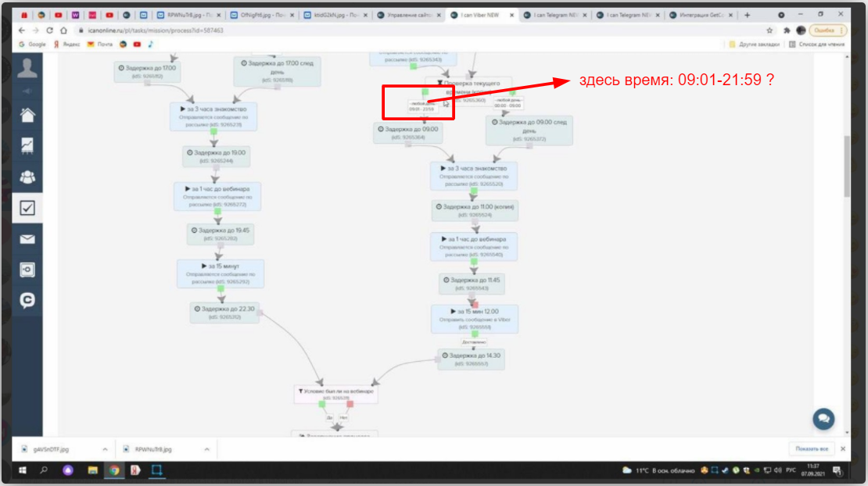Viewport: 868px width, 486px height.
Task: Open File Explorer from the taskbar
Action: pyautogui.click(x=92, y=470)
